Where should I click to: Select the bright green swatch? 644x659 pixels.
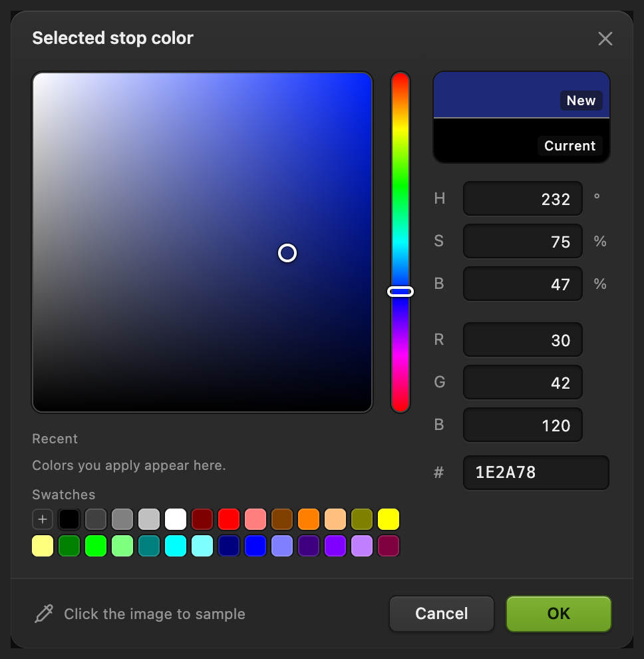click(x=96, y=546)
